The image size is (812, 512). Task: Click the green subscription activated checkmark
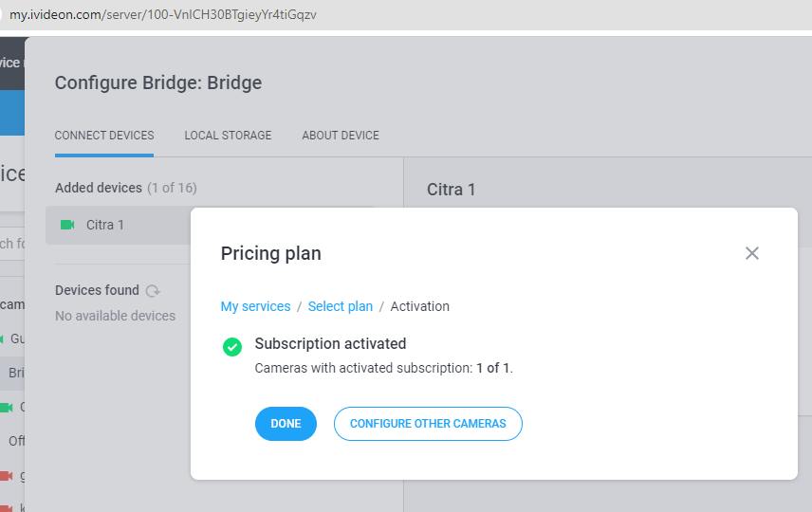tap(232, 347)
